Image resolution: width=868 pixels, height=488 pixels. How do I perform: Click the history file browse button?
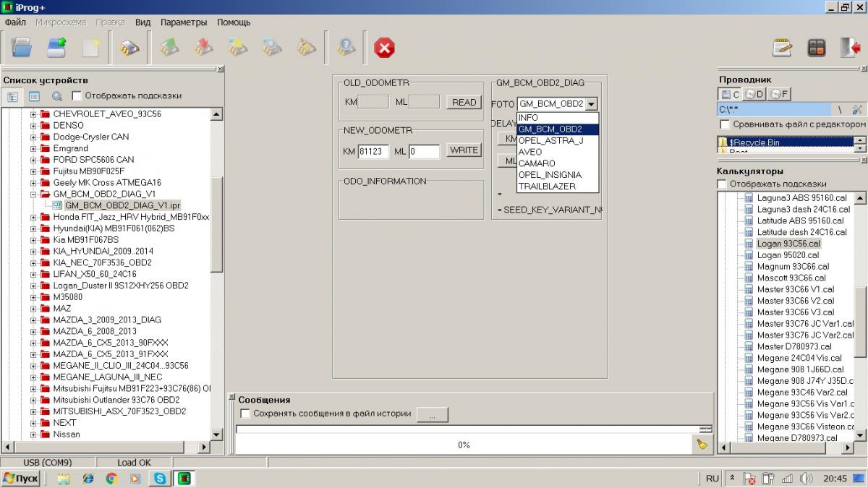tap(433, 414)
